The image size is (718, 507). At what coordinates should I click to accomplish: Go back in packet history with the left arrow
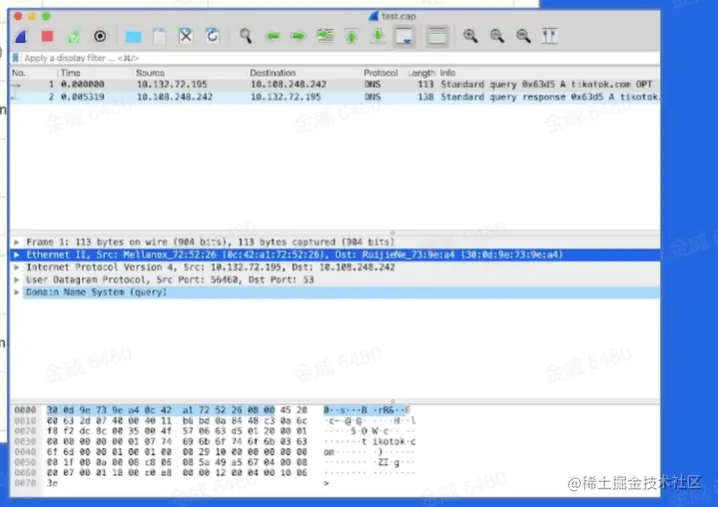[x=273, y=36]
